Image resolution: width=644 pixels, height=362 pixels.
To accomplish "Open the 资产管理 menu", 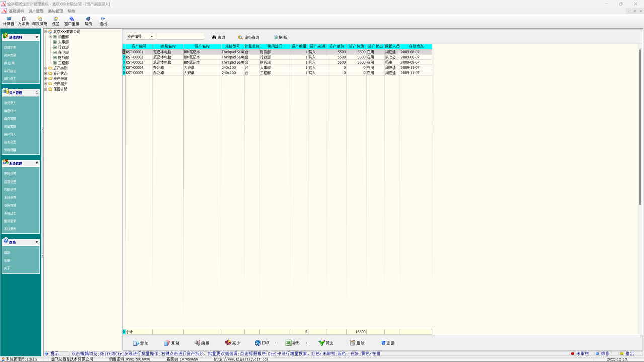I will point(36,11).
